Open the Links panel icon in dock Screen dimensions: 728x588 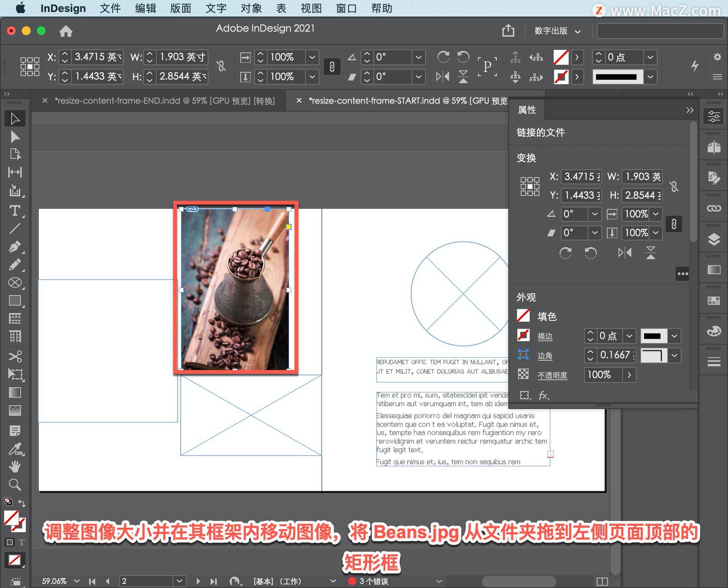pyautogui.click(x=714, y=208)
